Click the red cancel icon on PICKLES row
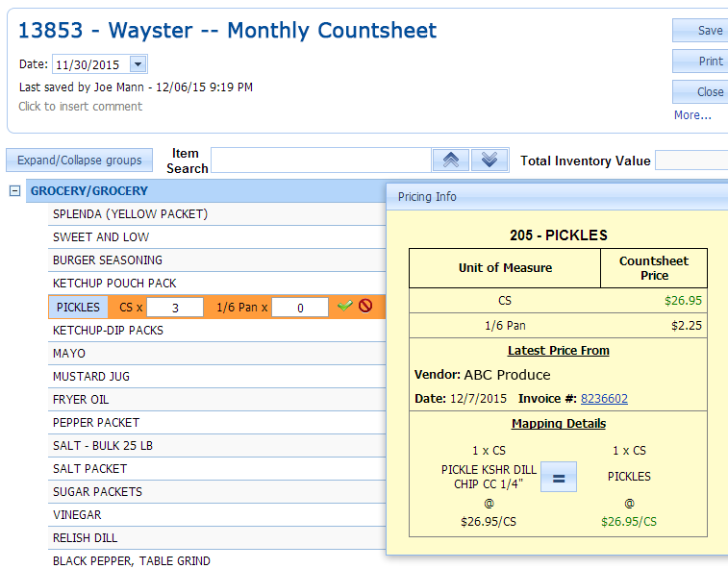The image size is (728, 569). [365, 307]
